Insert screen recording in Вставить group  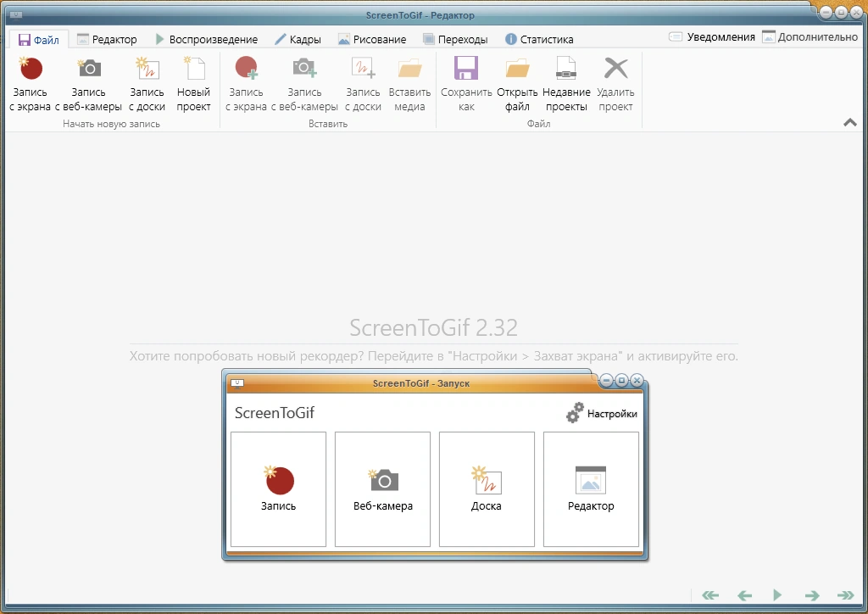tap(246, 84)
